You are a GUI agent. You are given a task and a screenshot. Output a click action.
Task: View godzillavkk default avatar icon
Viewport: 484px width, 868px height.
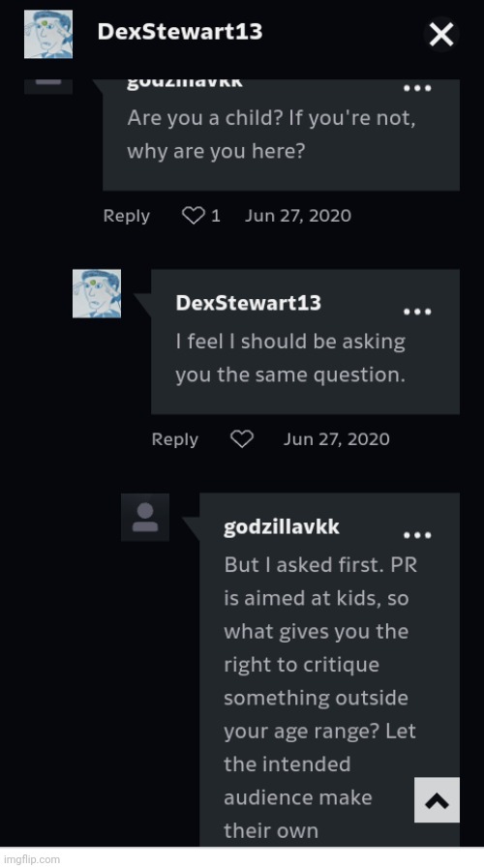point(145,517)
